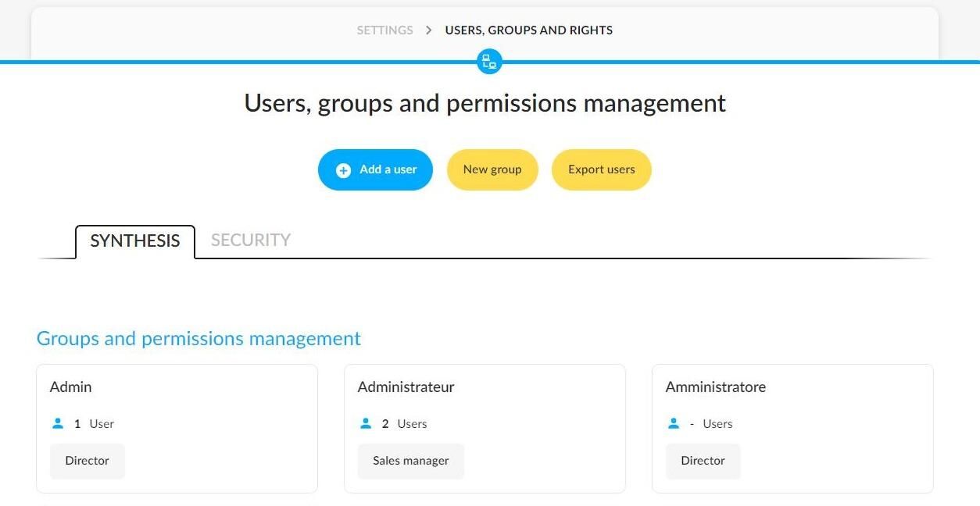Screen dimensions: 980x506
Task: Click the user icon in Amministratore card
Action: (673, 423)
